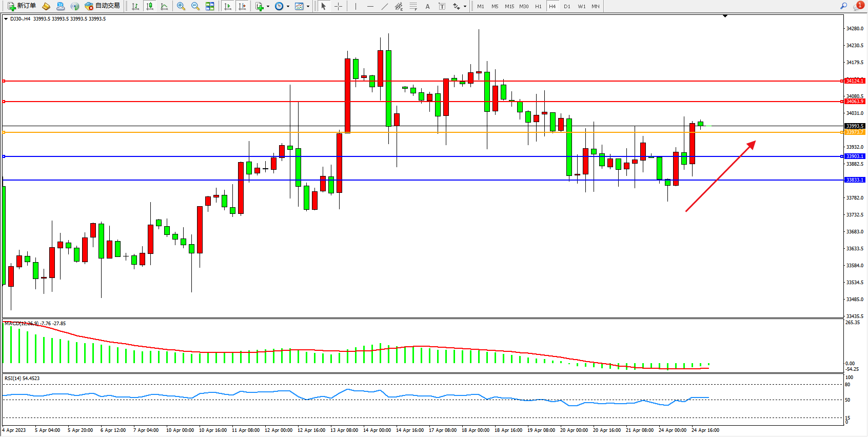Tile windows using the grid icon

[x=210, y=6]
